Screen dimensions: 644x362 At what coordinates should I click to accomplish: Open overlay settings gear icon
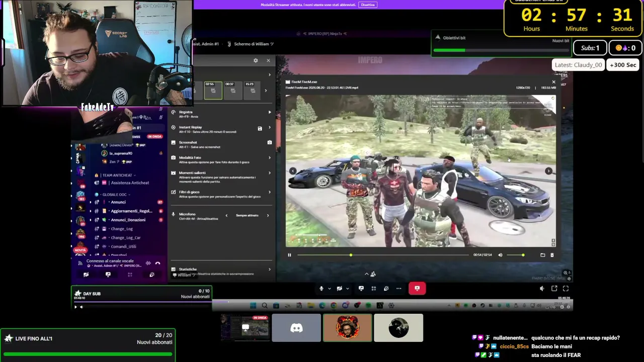pyautogui.click(x=256, y=60)
